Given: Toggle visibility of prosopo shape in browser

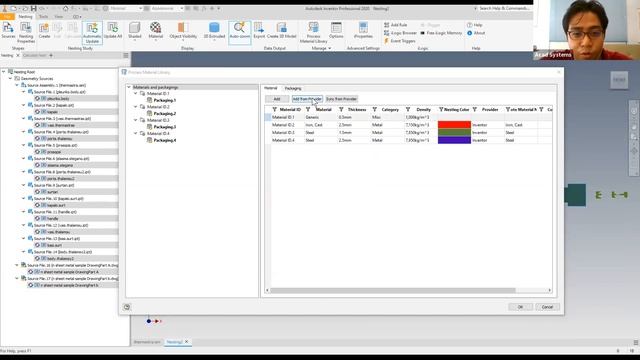Looking at the screenshot, I should (x=37, y=152).
